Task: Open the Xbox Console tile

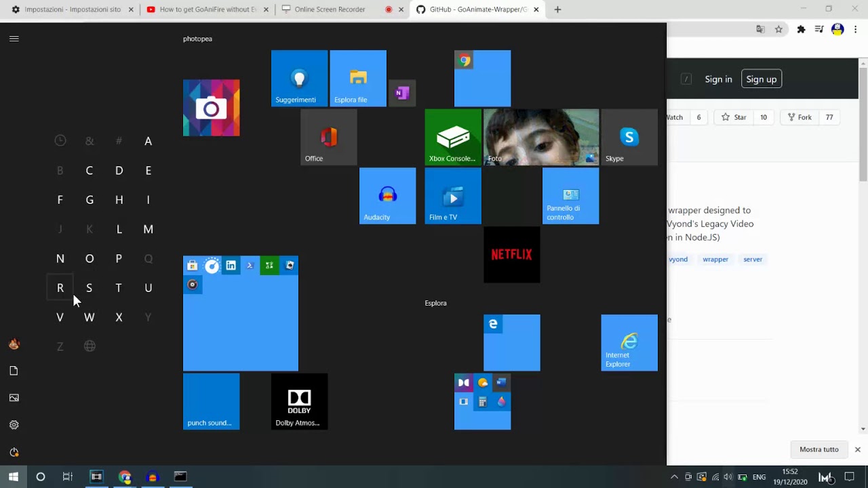Action: pos(453,137)
